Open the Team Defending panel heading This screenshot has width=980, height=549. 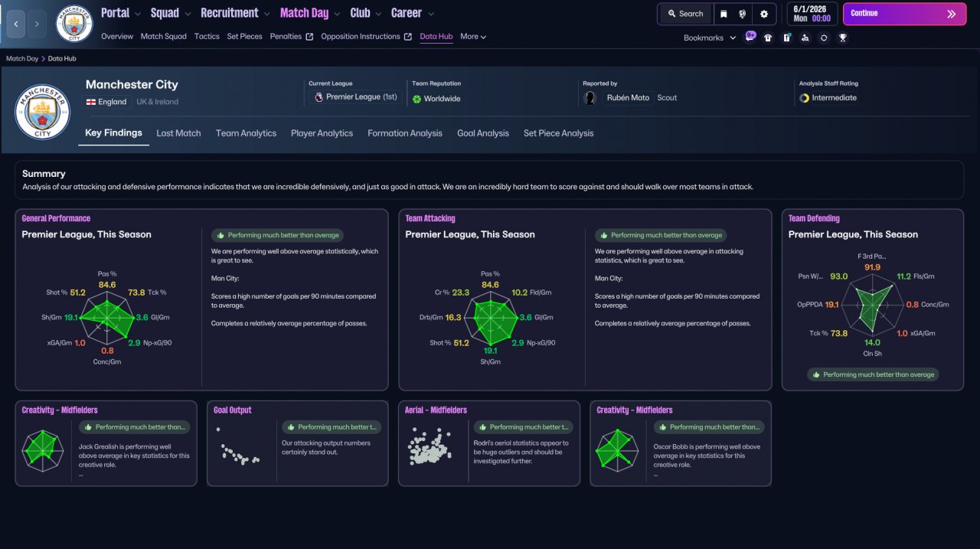pyautogui.click(x=814, y=219)
